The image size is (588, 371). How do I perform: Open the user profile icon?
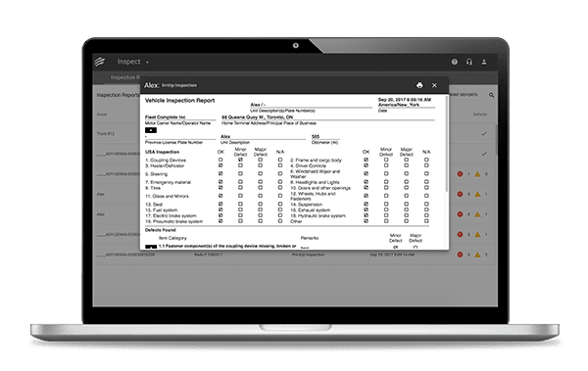[484, 62]
